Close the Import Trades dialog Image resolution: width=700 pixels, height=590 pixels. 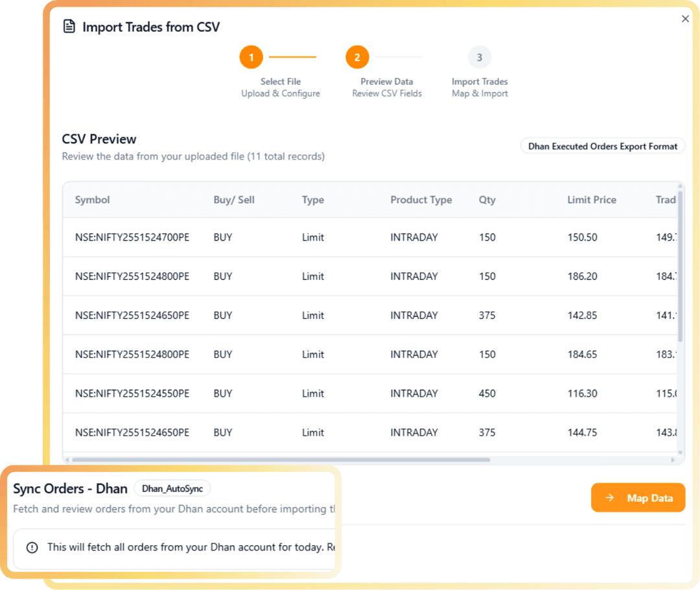(685, 19)
